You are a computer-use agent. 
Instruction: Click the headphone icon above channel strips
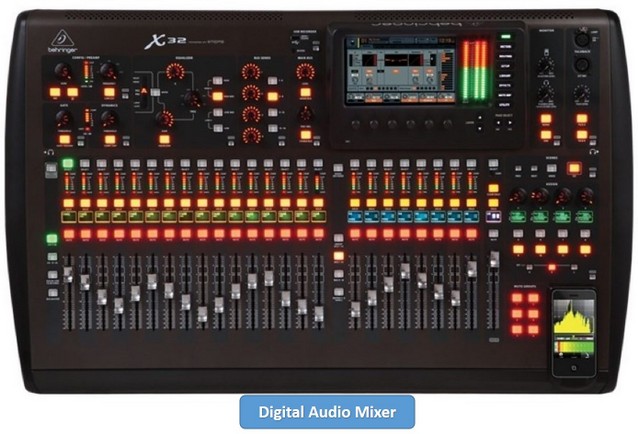(50, 153)
